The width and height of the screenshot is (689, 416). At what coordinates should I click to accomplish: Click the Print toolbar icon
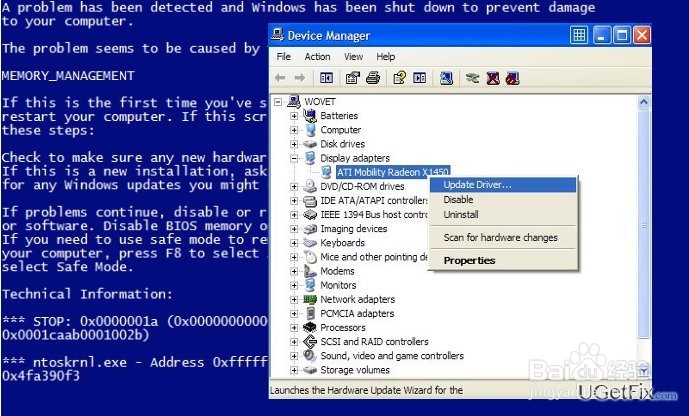tap(373, 78)
